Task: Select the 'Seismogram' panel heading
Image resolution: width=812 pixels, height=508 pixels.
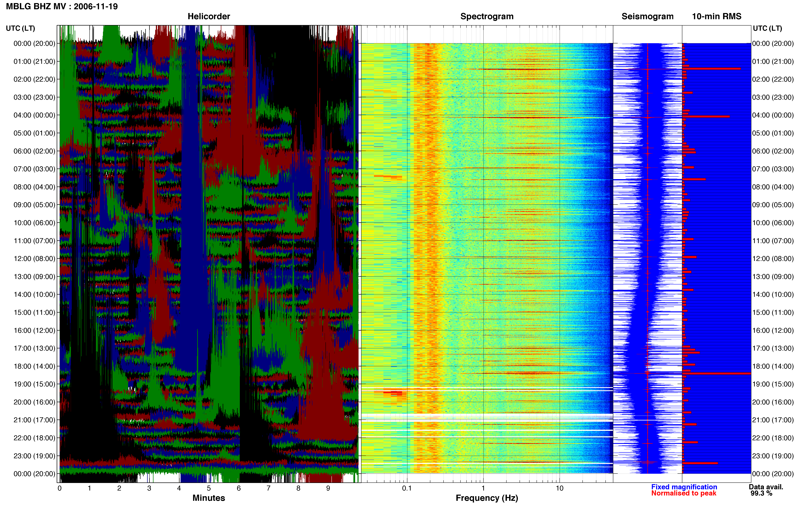Action: pos(648,16)
